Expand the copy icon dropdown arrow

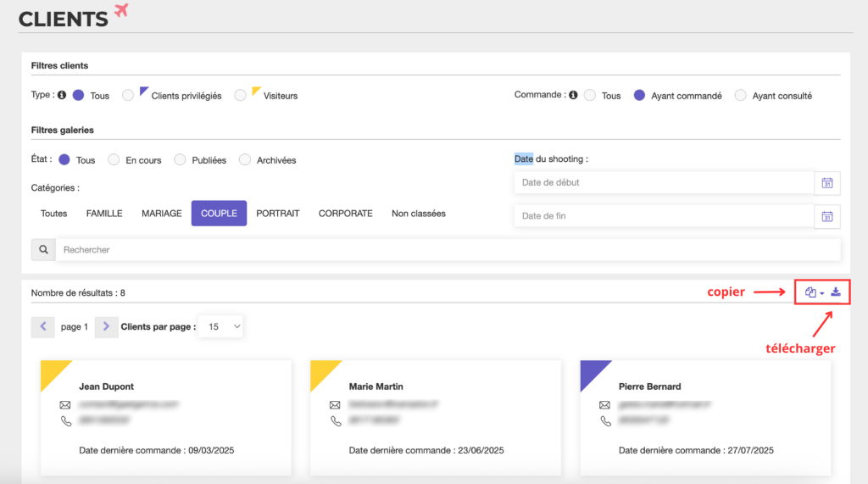(x=822, y=293)
